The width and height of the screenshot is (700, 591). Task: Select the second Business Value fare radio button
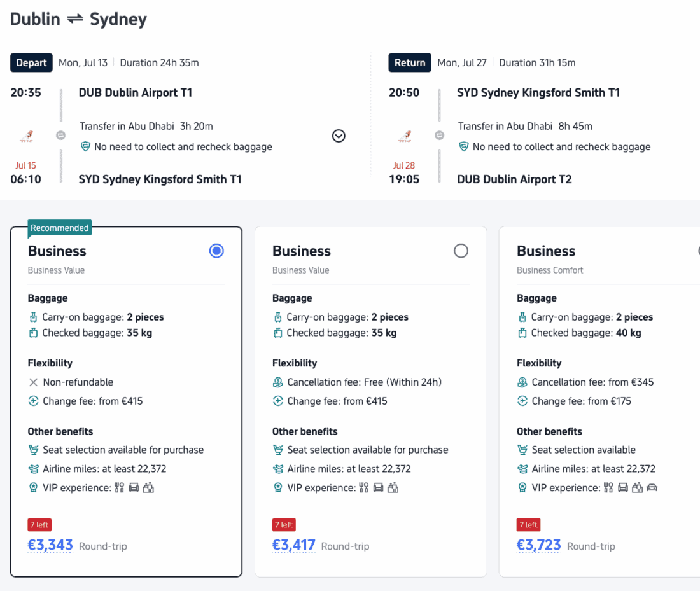(x=461, y=251)
